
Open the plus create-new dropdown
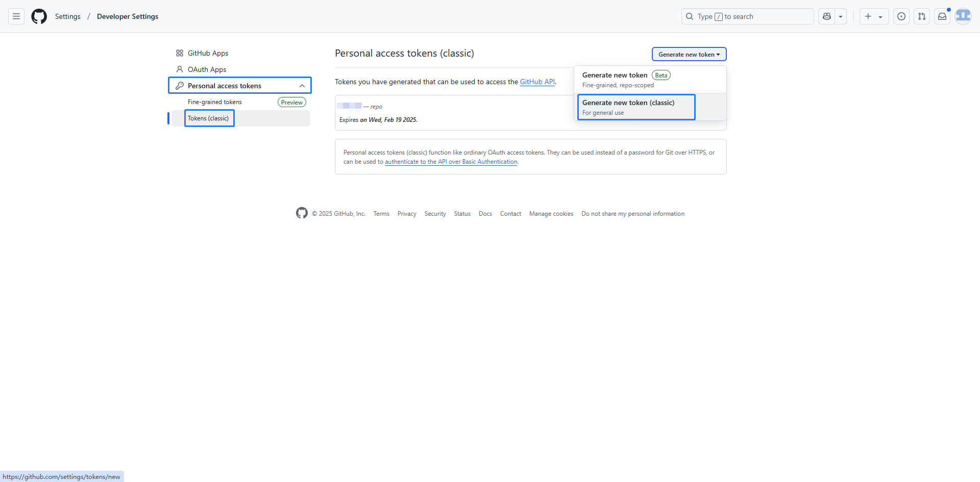[873, 16]
